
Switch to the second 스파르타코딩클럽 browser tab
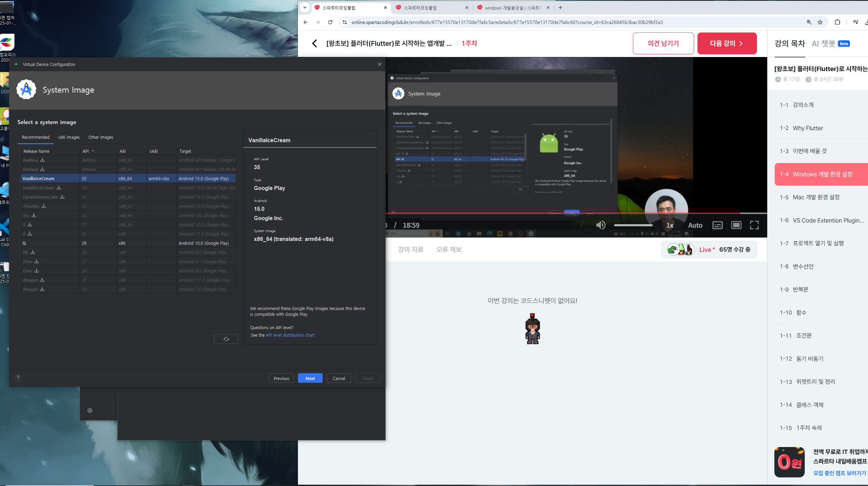click(431, 8)
